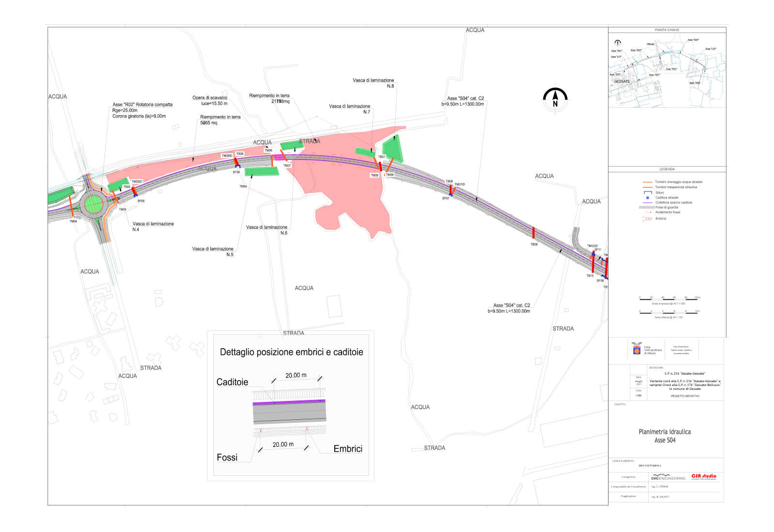
Task: Click the 'Vasca di laminazione N.6' annotation
Action: point(267,230)
